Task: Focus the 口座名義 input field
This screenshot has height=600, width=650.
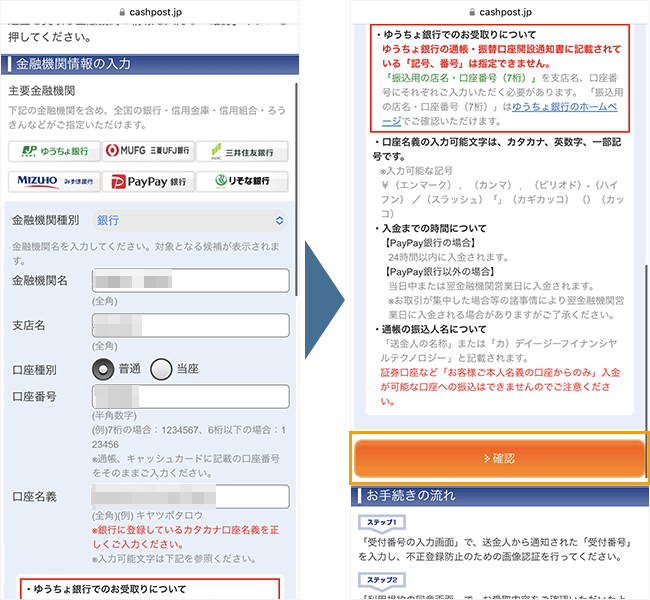Action: click(x=190, y=496)
